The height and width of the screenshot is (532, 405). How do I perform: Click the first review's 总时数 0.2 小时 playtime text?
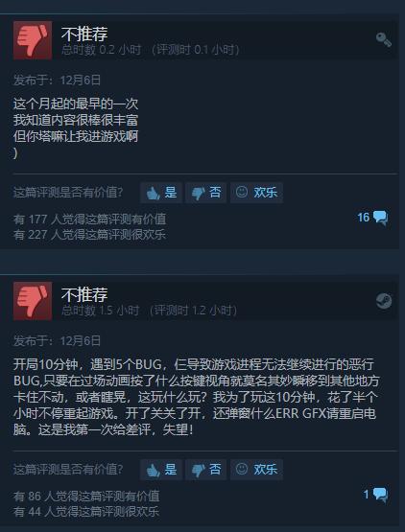pyautogui.click(x=102, y=50)
